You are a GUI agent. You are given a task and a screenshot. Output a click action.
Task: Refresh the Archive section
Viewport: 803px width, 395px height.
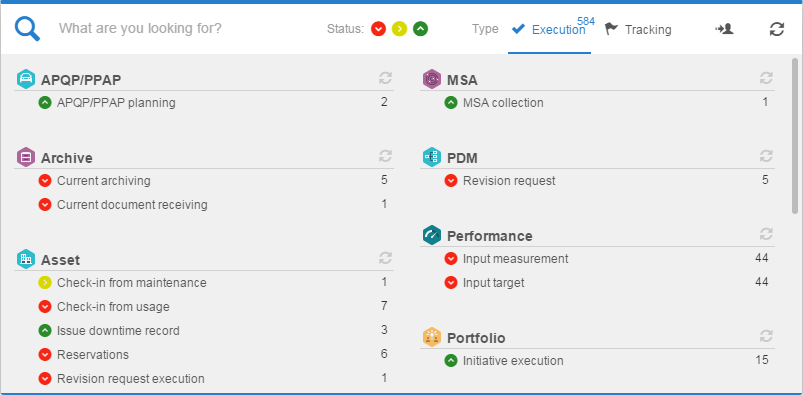pos(385,156)
